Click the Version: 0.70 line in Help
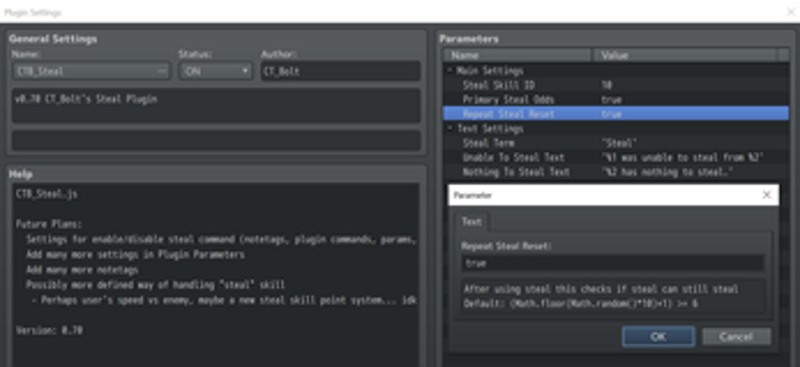800x367 pixels. coord(49,330)
